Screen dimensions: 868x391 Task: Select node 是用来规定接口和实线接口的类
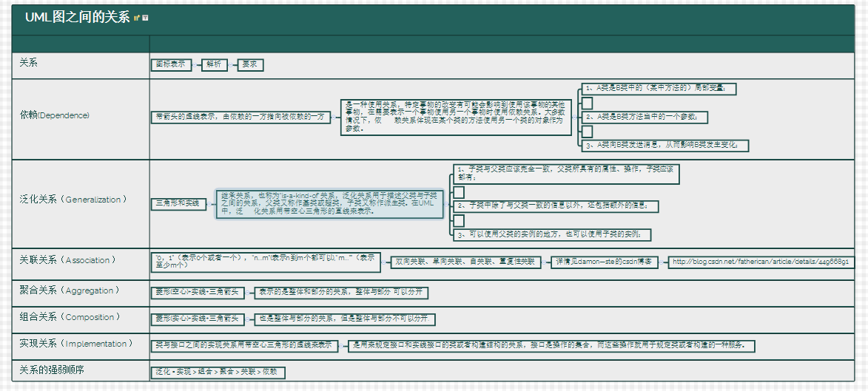551,346
